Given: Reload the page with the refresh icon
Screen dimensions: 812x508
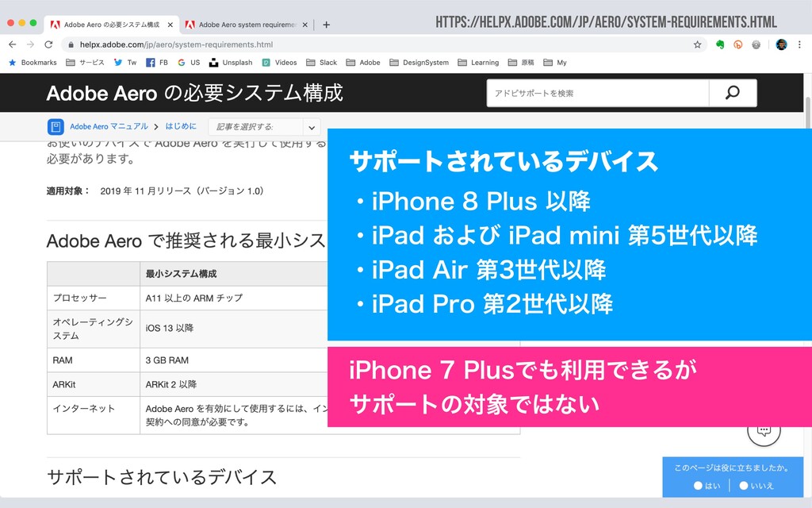Looking at the screenshot, I should pyautogui.click(x=48, y=44).
